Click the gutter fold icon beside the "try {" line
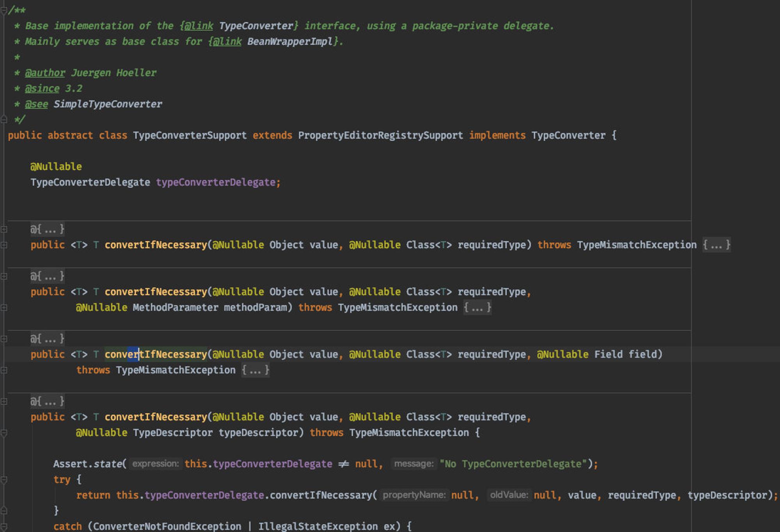This screenshot has width=780, height=532. tap(4, 480)
